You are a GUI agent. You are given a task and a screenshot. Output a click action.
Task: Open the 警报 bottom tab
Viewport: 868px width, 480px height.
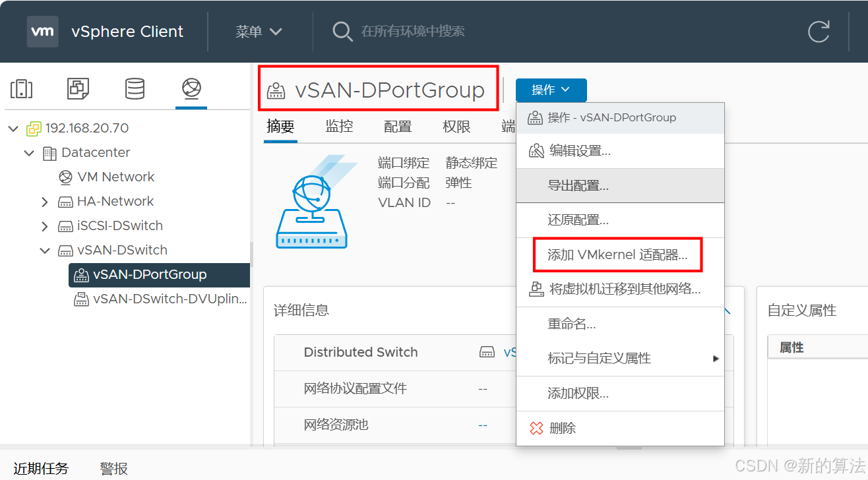(113, 468)
